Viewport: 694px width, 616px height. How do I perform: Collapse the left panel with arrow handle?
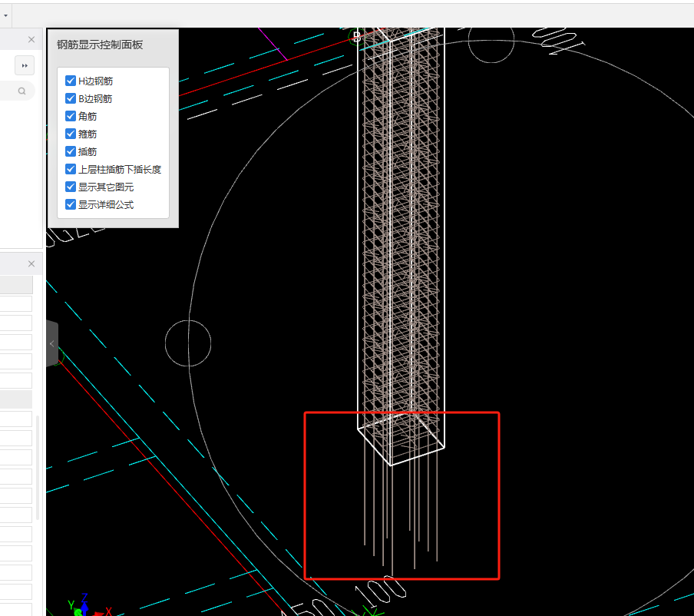[51, 343]
